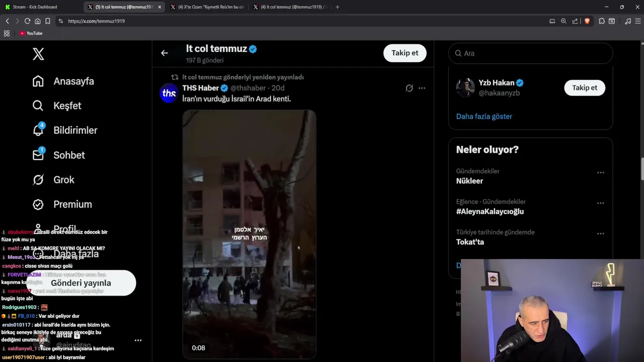The image size is (644, 362).
Task: Open account menu three dots
Action: pos(138,340)
